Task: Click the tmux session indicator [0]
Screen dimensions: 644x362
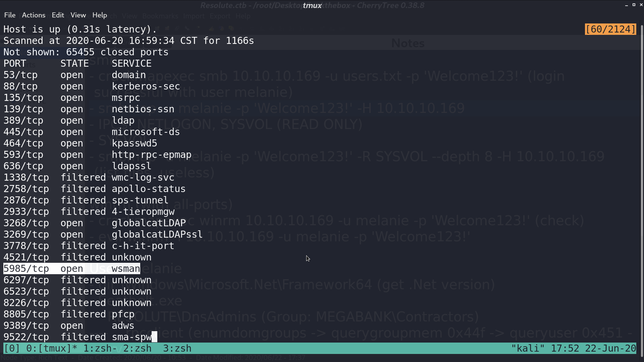Action: click(x=12, y=348)
